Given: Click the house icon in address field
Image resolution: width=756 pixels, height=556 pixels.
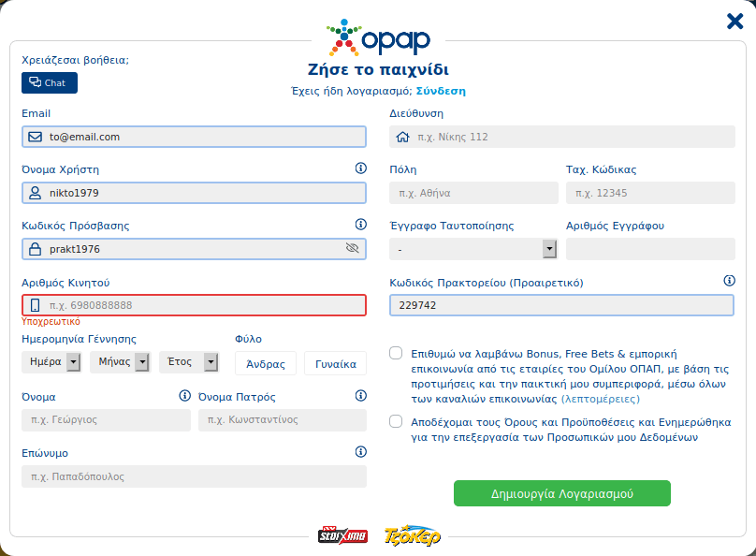Looking at the screenshot, I should [402, 137].
